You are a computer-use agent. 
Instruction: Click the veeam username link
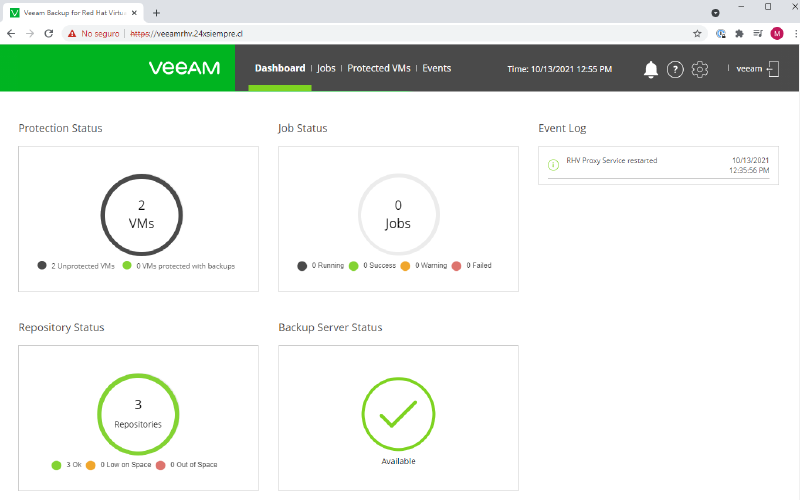(749, 69)
